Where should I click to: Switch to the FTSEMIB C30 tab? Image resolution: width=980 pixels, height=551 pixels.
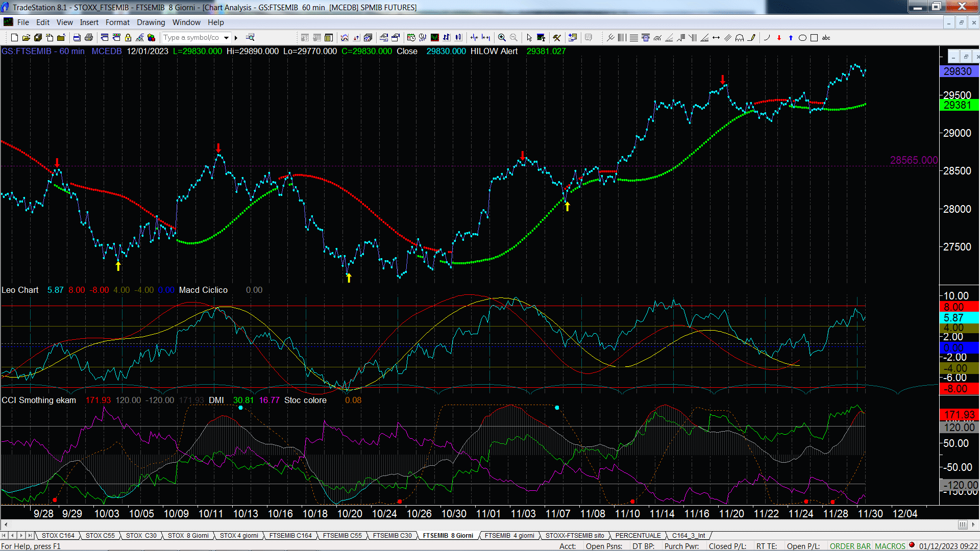[393, 536]
